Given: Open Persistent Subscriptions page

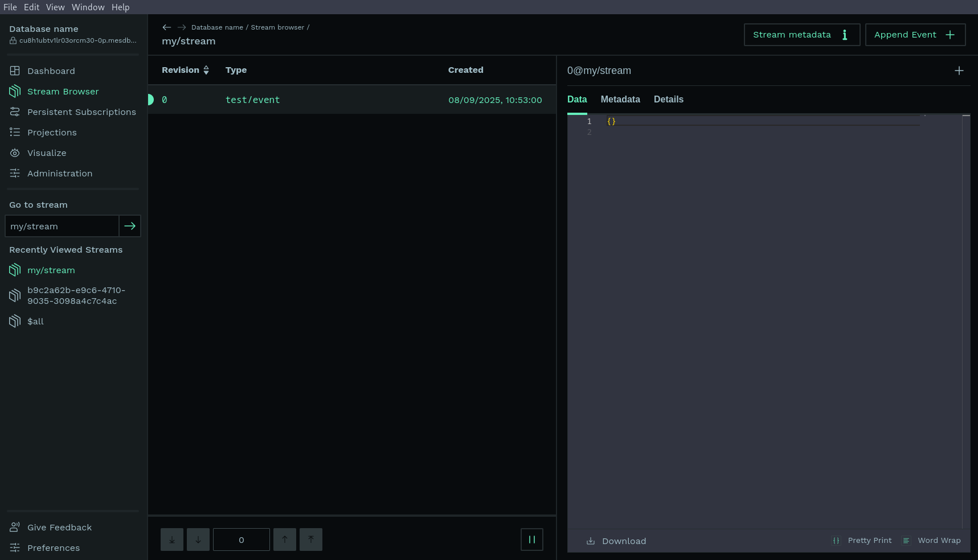Looking at the screenshot, I should coord(81,112).
